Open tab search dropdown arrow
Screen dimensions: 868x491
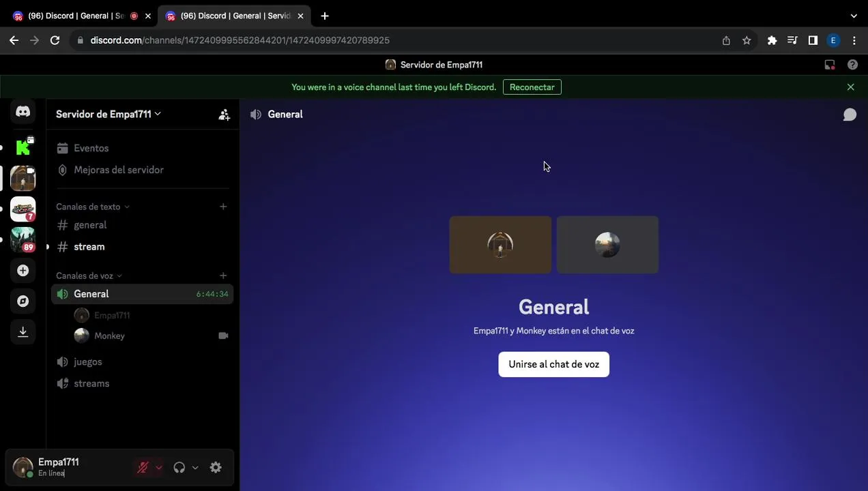(854, 16)
